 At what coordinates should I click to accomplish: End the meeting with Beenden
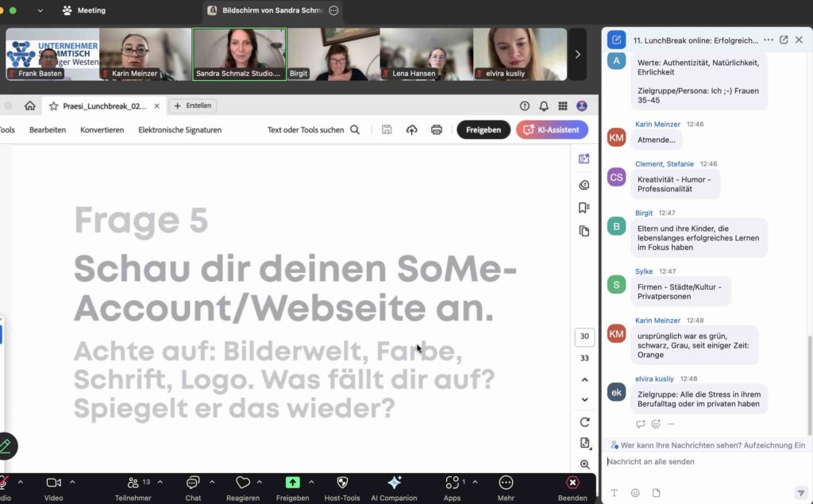tap(572, 488)
